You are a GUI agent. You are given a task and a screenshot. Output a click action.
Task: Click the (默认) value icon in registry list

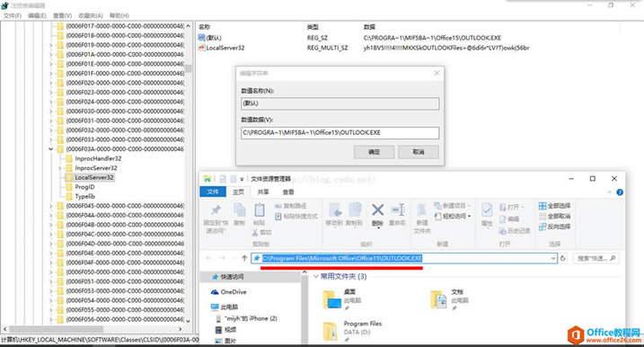pos(202,38)
